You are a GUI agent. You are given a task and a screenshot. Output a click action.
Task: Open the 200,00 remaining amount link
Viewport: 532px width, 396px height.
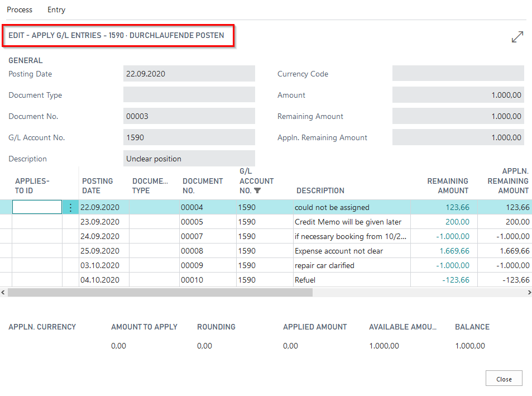tap(458, 222)
